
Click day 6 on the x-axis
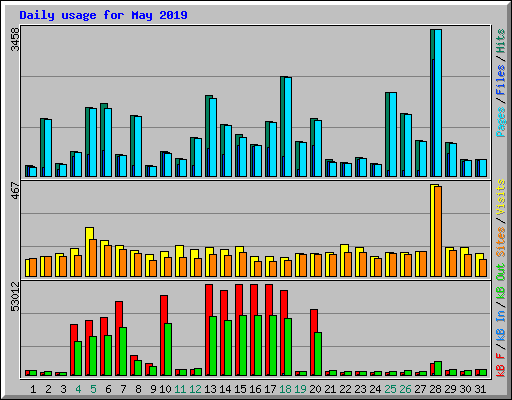(108, 389)
